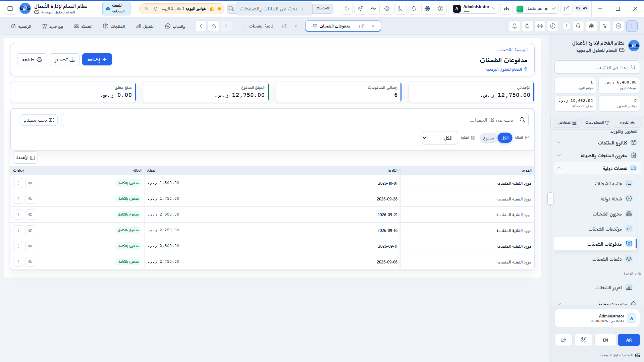Open the settings gear icon in top bar
The image size is (644, 362).
tap(387, 9)
